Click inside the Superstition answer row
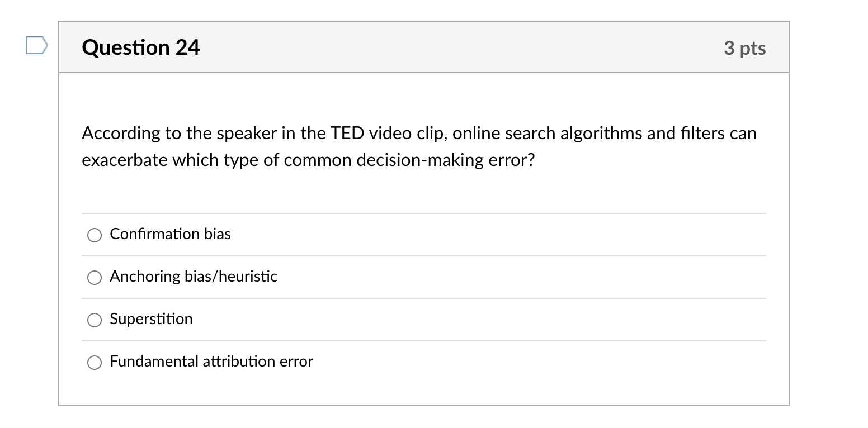The image size is (868, 428). 391,320
